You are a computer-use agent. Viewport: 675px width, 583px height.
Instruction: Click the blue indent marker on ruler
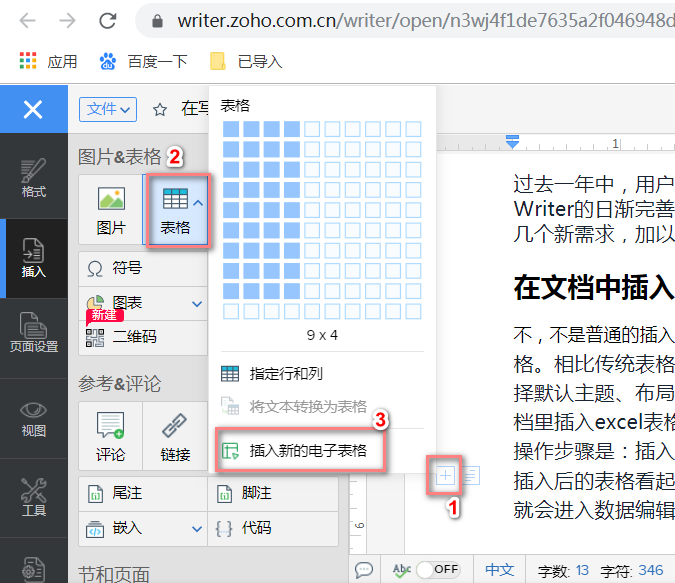512,141
